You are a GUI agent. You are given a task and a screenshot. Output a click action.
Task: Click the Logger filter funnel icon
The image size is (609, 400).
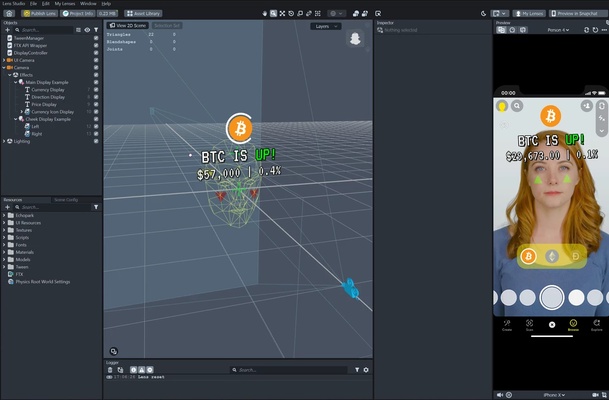pos(357,370)
